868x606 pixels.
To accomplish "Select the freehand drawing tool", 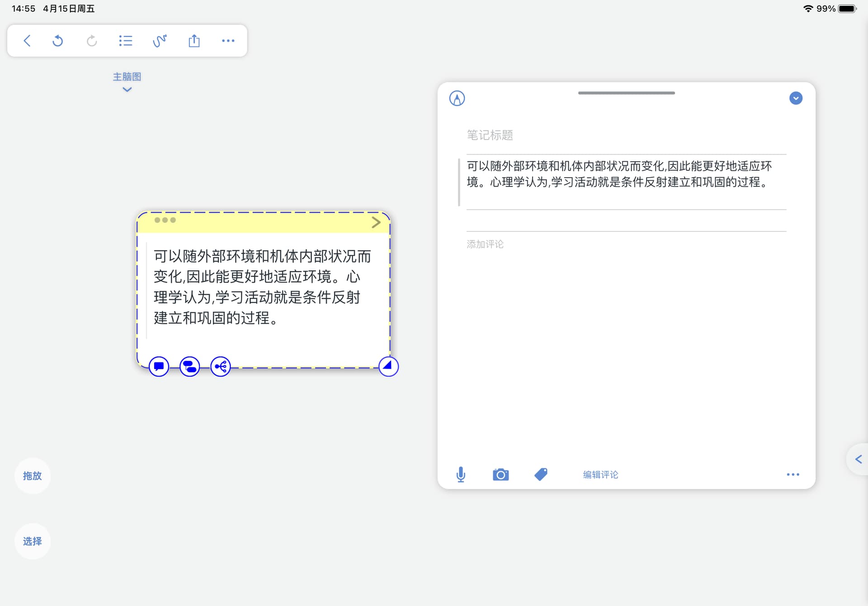I will pos(160,41).
